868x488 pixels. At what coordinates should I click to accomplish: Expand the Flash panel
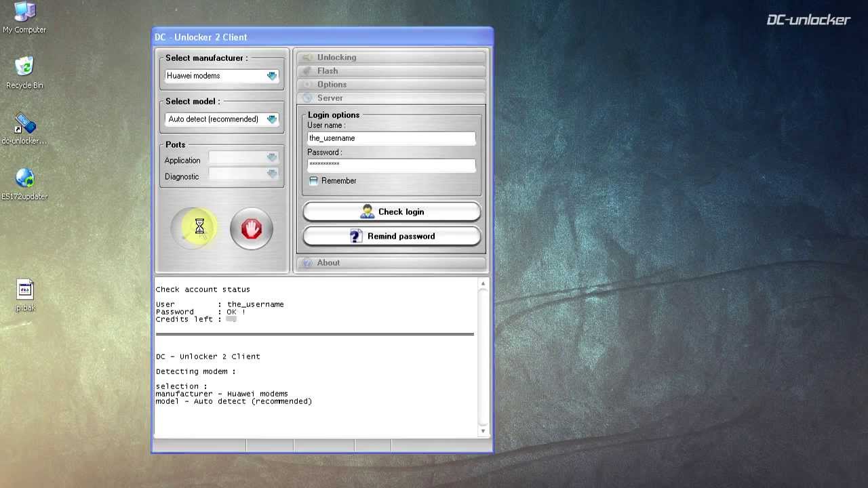click(391, 71)
